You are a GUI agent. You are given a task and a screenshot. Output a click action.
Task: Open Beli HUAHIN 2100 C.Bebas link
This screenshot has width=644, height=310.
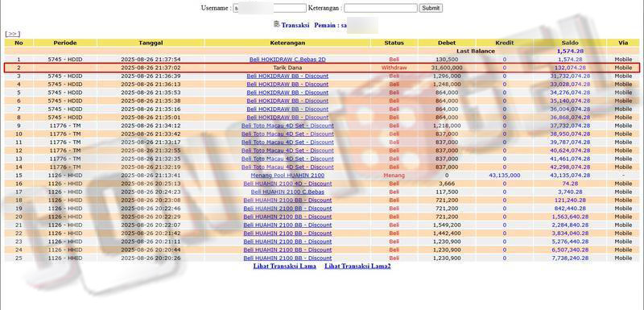click(x=287, y=192)
